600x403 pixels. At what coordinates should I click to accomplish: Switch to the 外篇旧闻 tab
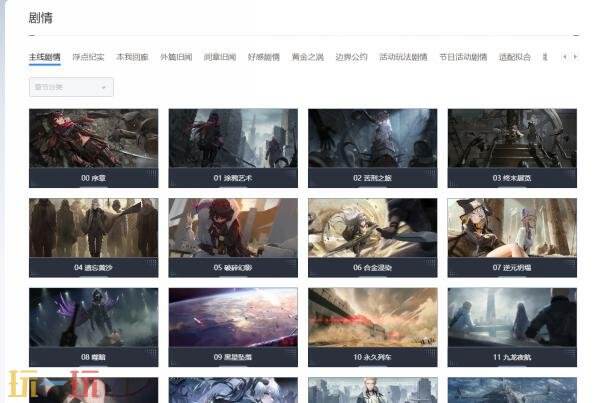click(176, 57)
